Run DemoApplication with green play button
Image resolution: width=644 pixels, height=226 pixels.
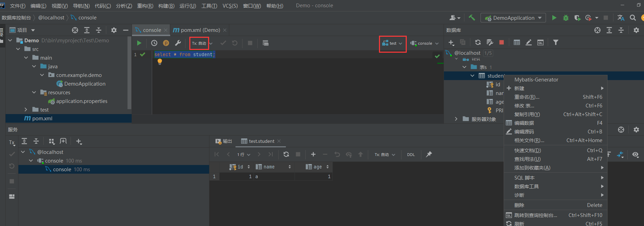(x=554, y=18)
